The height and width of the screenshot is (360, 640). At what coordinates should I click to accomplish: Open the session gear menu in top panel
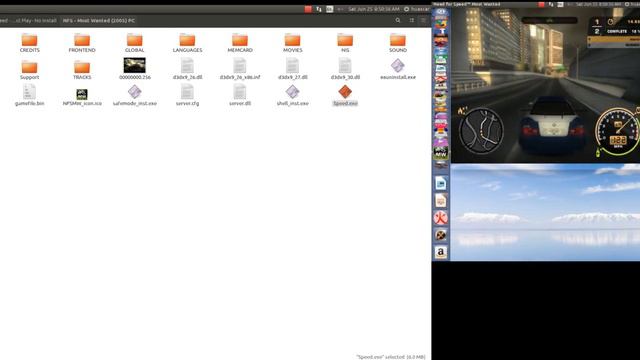tap(407, 9)
